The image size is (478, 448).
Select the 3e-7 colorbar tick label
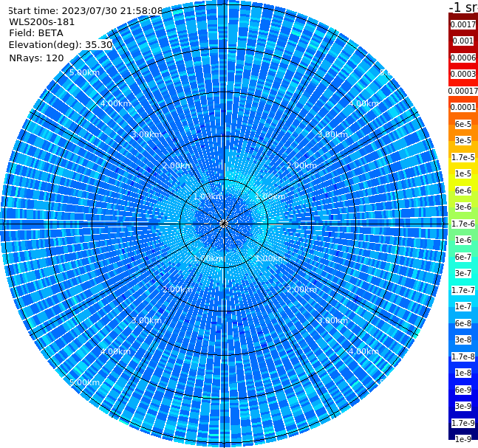click(463, 273)
